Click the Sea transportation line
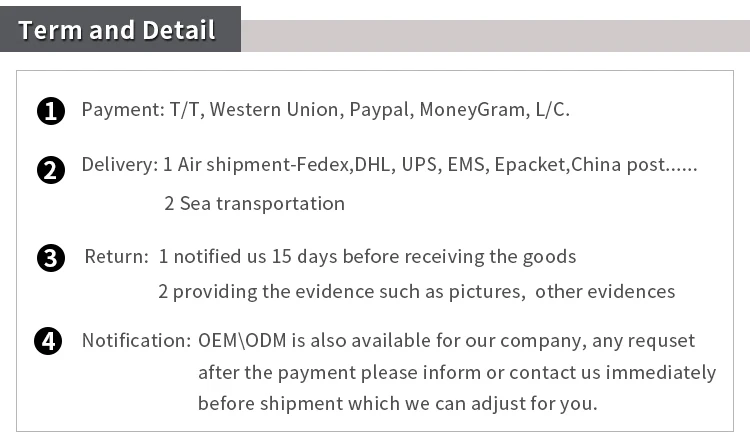The height and width of the screenshot is (437, 750). [x=254, y=204]
